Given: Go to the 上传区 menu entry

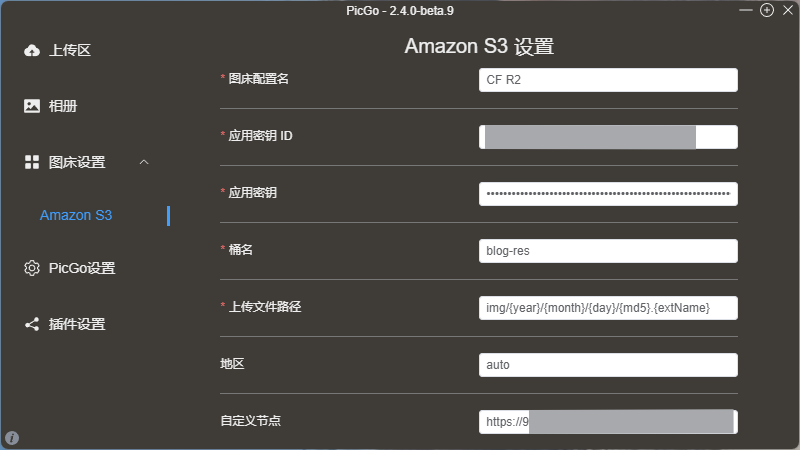Looking at the screenshot, I should 70,51.
